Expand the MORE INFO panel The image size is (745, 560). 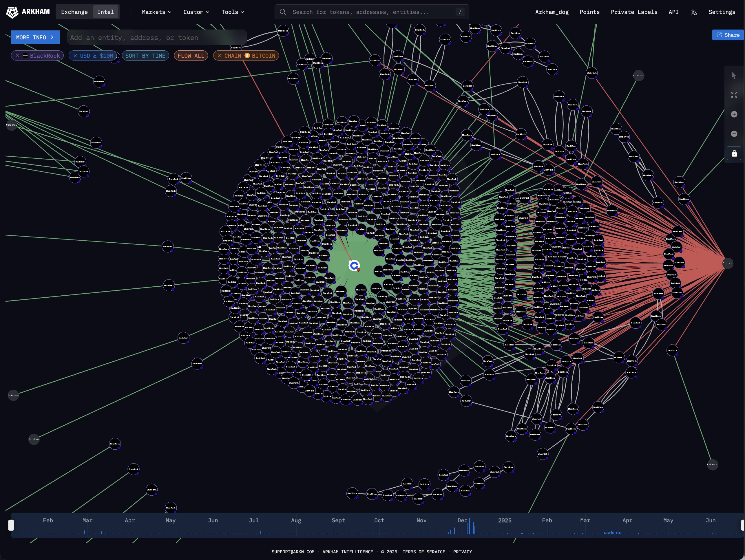(x=35, y=37)
